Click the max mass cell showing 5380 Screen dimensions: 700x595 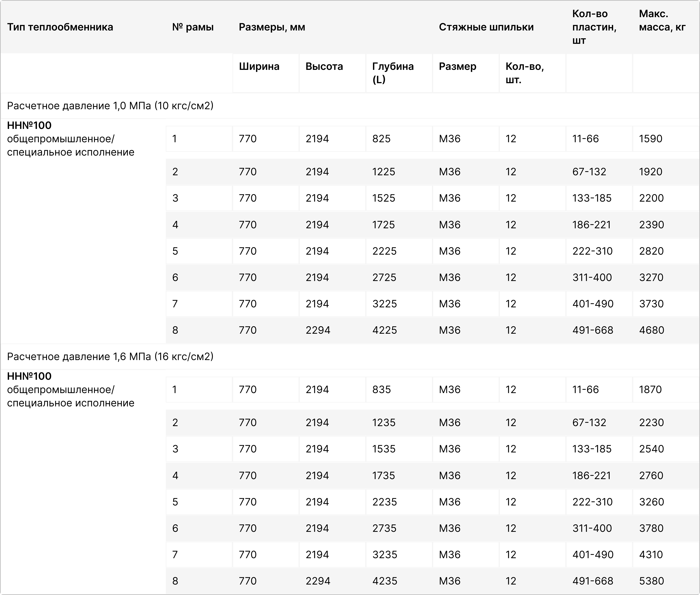pos(651,581)
